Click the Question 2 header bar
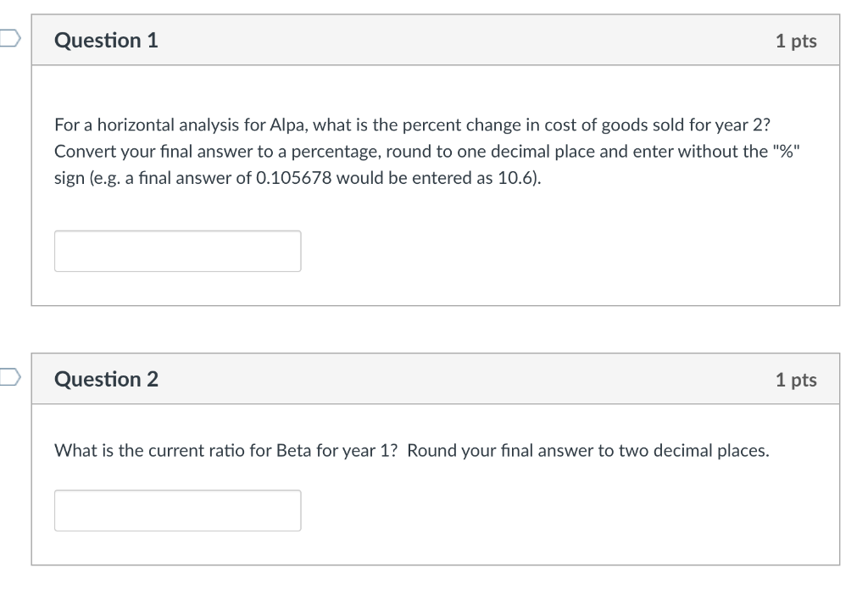Screen dimensions: 868x595 434,379
